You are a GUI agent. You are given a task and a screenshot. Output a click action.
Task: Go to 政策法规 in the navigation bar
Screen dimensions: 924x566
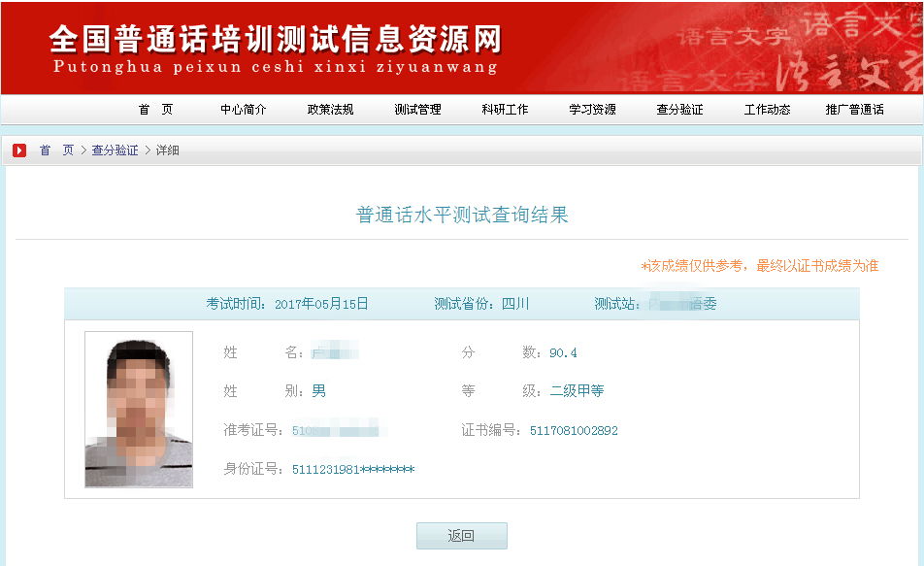pyautogui.click(x=330, y=110)
